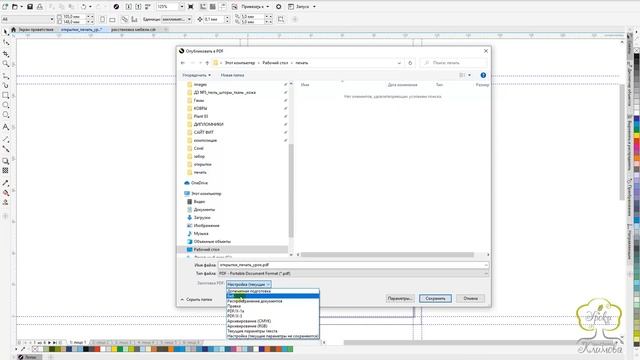
Task: Select the Ellipse tool in toolbox
Action: click(x=5, y=105)
